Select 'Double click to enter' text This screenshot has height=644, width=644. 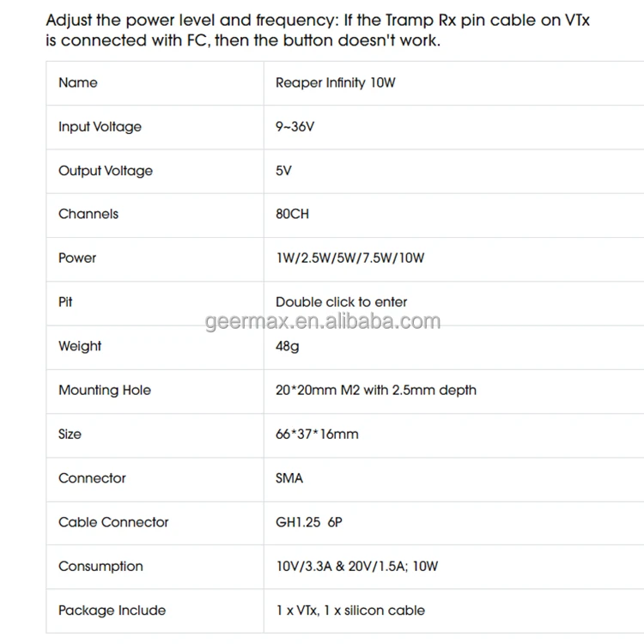pos(341,302)
